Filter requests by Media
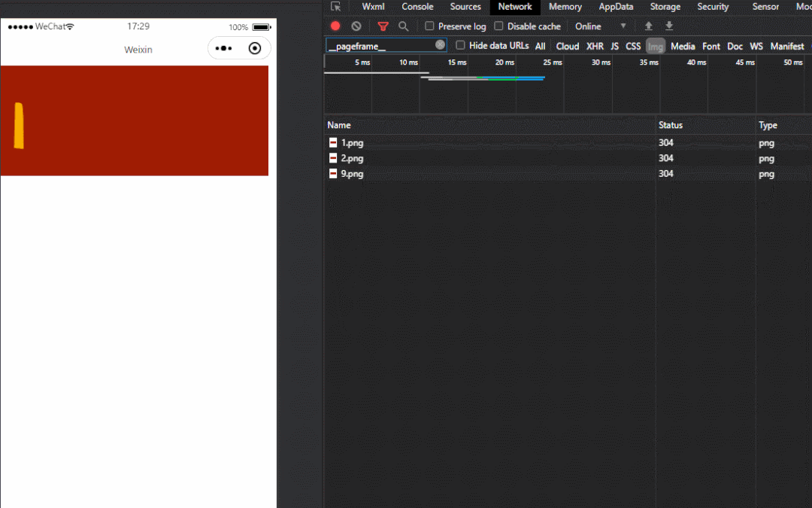812x508 pixels. tap(683, 46)
